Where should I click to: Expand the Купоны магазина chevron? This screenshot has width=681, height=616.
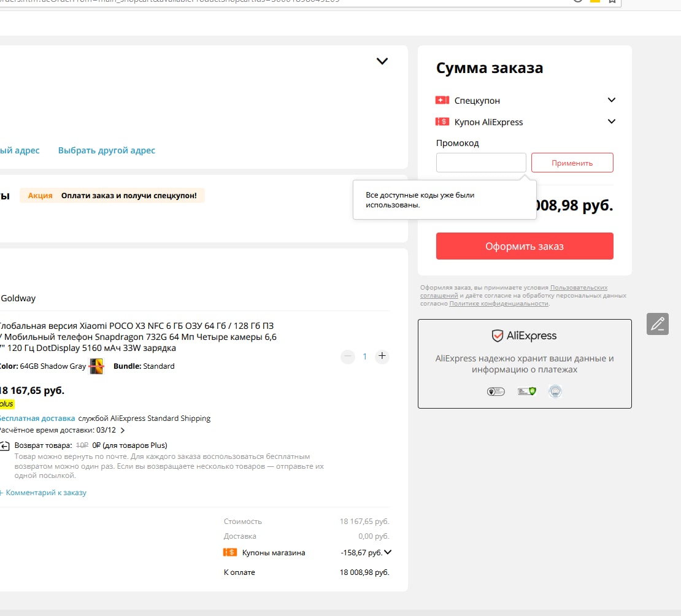click(388, 552)
